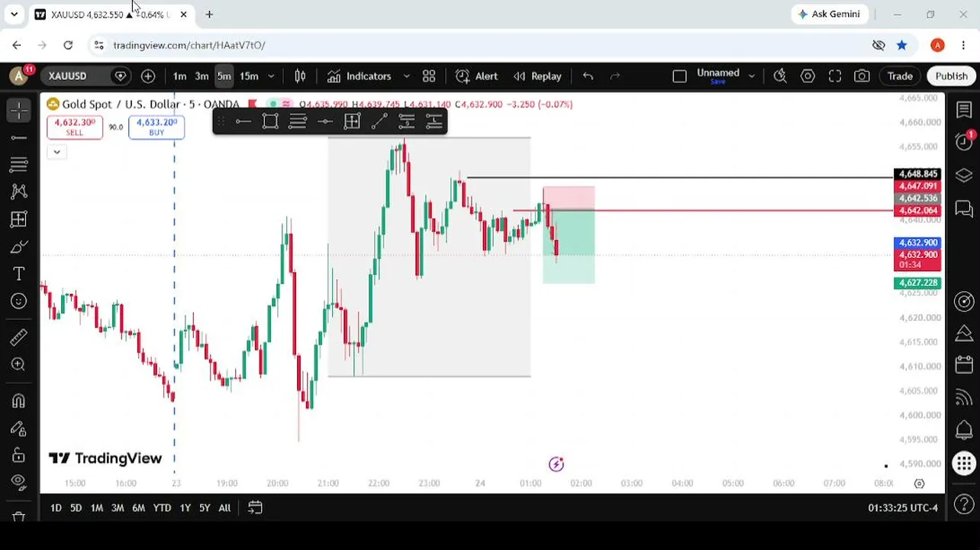The image size is (980, 550).
Task: Expand the timeframe interval dropdown
Action: (271, 76)
